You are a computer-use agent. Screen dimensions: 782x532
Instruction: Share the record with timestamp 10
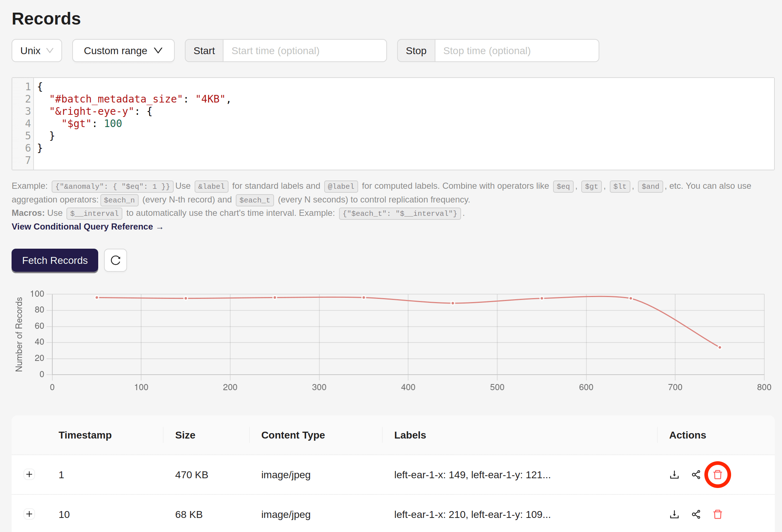(696, 514)
